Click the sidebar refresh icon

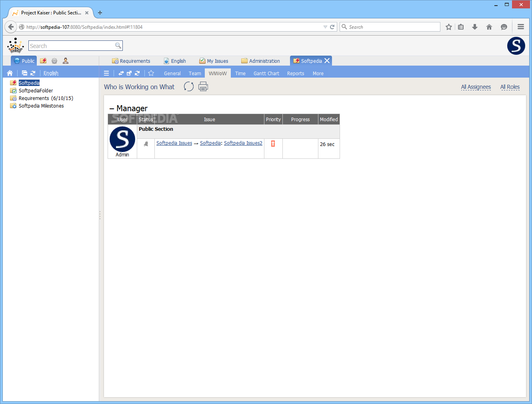[x=33, y=73]
